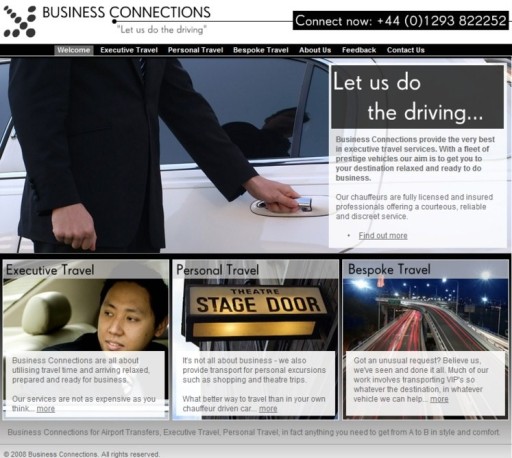Screen dimensions: 512x458
Task: Click 'more' link in Executive Travel card
Action: (x=46, y=409)
